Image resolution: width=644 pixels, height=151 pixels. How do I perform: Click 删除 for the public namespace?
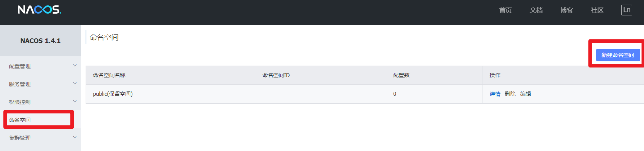click(510, 94)
